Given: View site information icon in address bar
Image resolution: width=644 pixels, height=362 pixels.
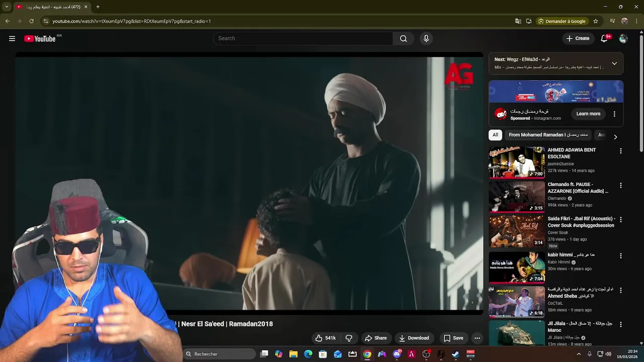Looking at the screenshot, I should click(x=46, y=21).
